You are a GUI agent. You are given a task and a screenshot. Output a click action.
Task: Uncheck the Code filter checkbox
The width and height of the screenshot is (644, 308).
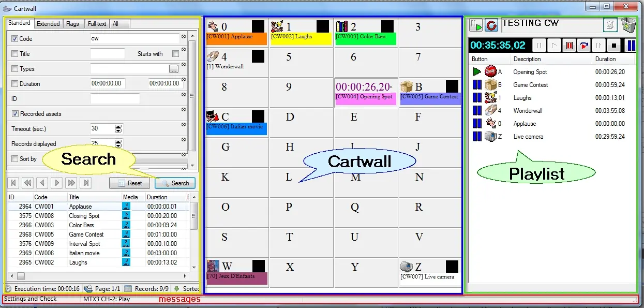point(14,39)
